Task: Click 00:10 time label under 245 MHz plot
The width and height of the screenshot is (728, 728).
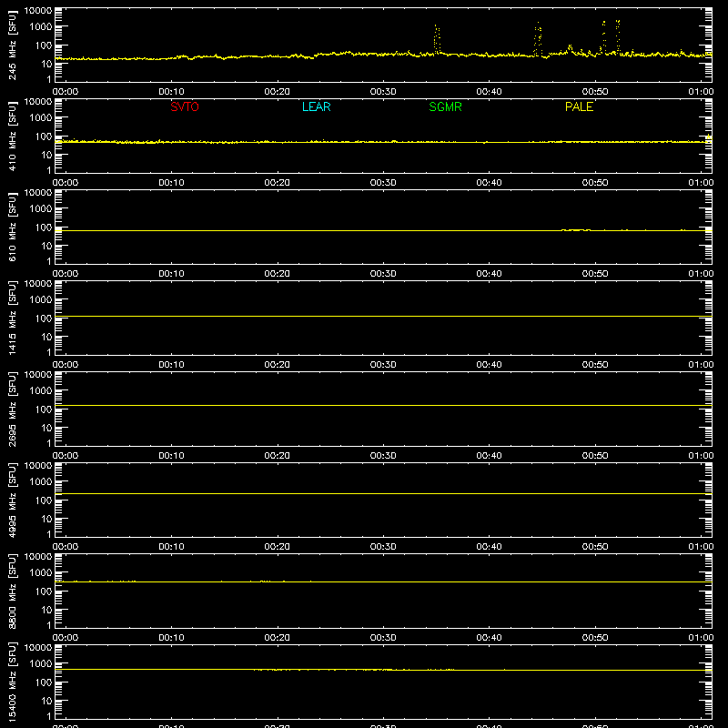Action: pos(171,92)
